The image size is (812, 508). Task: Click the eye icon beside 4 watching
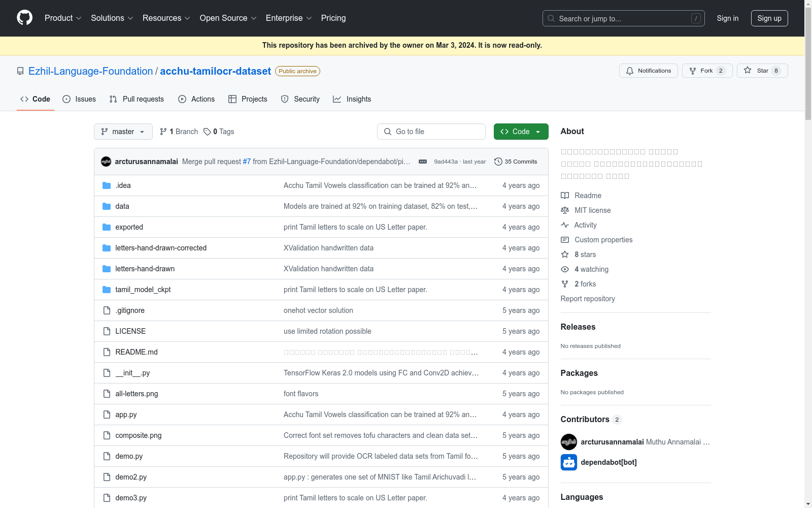[x=565, y=269]
